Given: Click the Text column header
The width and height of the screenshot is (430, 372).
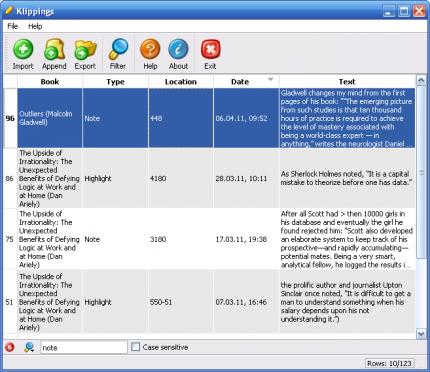Looking at the screenshot, I should [x=347, y=82].
